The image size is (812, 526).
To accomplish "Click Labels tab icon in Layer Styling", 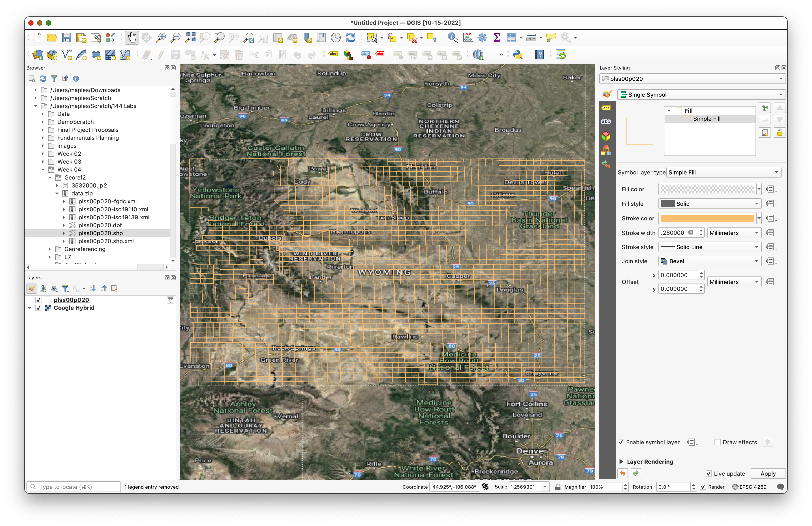I will 606,108.
